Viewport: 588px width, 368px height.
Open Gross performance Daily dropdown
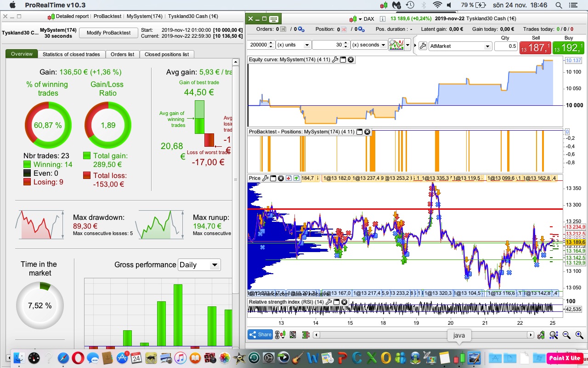pyautogui.click(x=199, y=265)
